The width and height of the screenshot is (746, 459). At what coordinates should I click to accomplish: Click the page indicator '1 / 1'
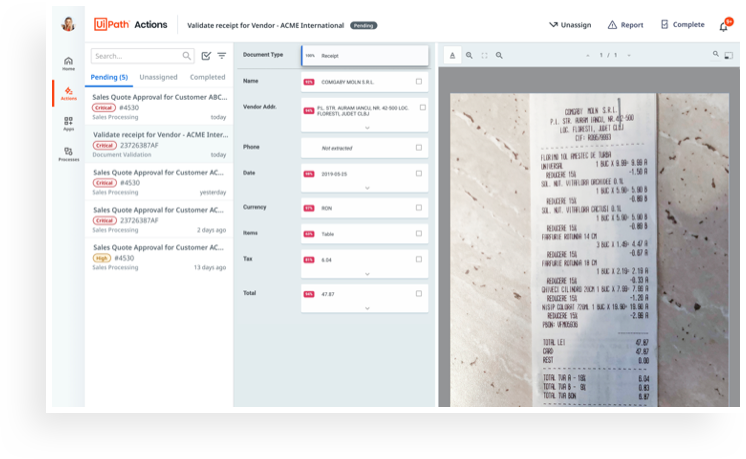pyautogui.click(x=608, y=55)
